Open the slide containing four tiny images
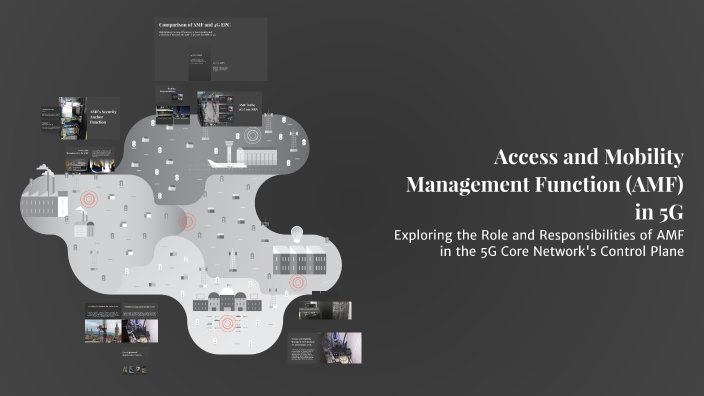The image size is (704, 396). [135, 362]
